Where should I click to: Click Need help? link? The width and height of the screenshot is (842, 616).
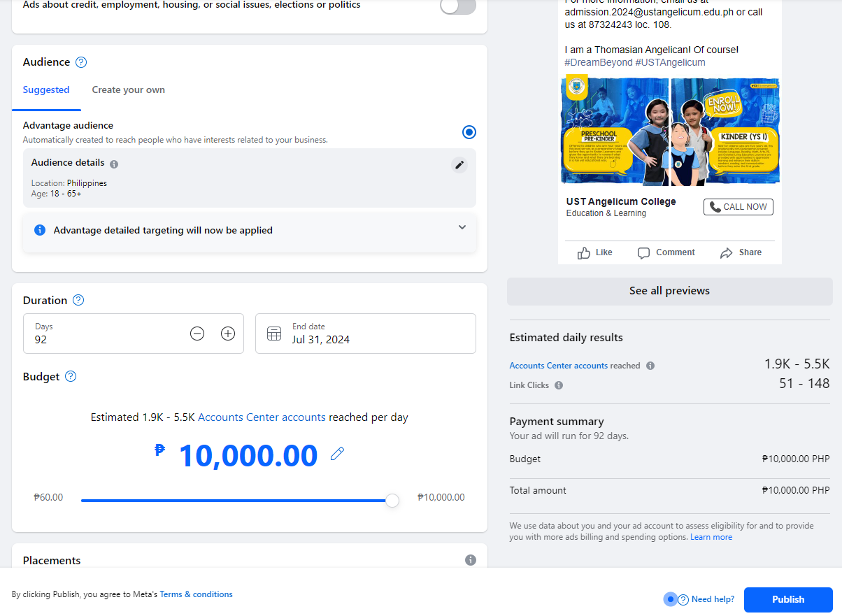click(x=713, y=599)
